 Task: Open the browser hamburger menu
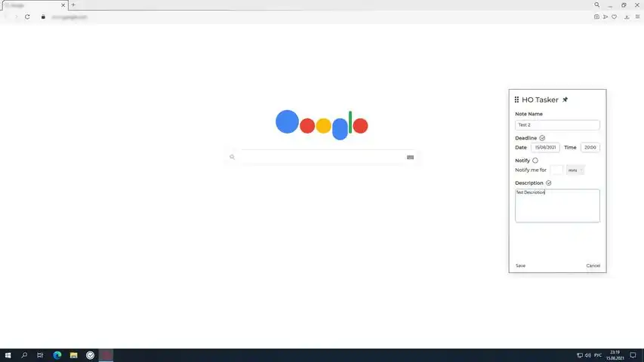637,17
